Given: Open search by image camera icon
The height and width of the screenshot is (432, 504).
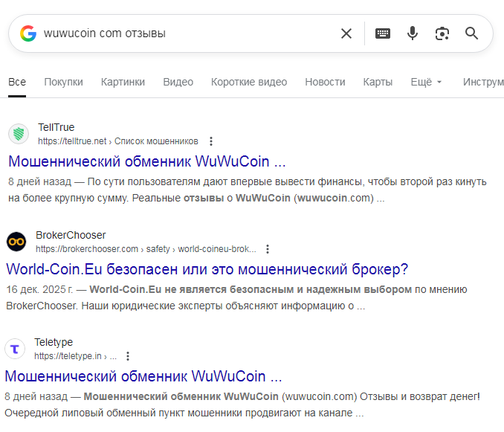Looking at the screenshot, I should coord(442,33).
